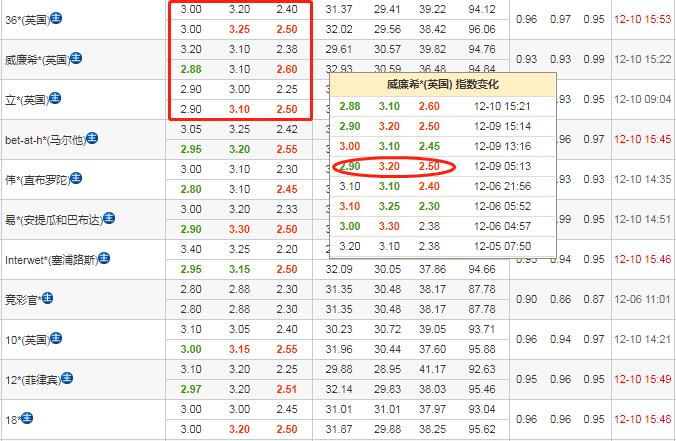
Task: Click the red 2.51 odds in 12*(菲律宾) row
Action: pyautogui.click(x=287, y=389)
